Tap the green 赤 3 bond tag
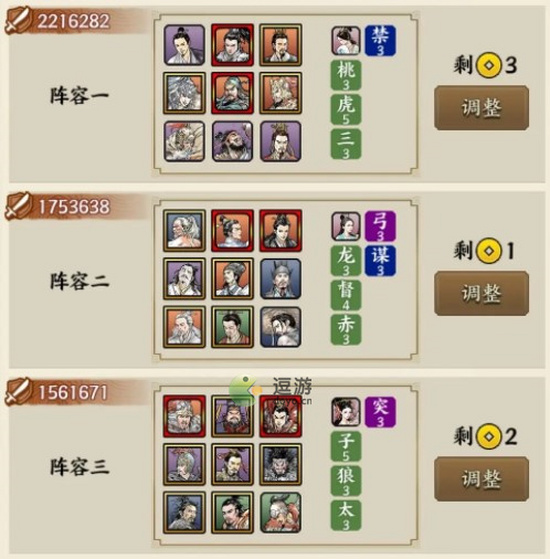Screen dimensions: 550x559 click(346, 329)
